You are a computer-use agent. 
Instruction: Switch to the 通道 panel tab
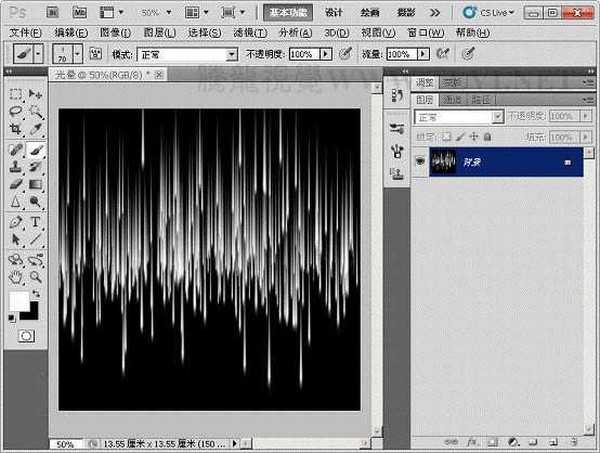click(453, 100)
